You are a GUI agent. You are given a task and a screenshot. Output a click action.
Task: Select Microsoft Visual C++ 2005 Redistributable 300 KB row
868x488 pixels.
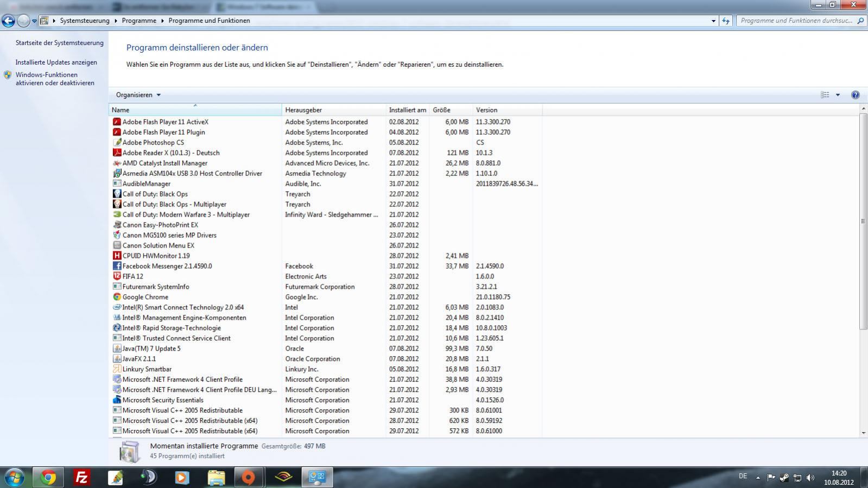point(182,411)
